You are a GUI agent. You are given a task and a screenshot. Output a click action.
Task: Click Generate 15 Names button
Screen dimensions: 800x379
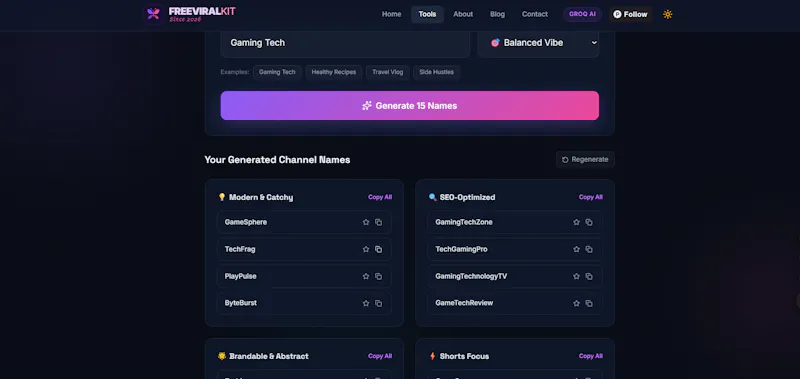410,106
